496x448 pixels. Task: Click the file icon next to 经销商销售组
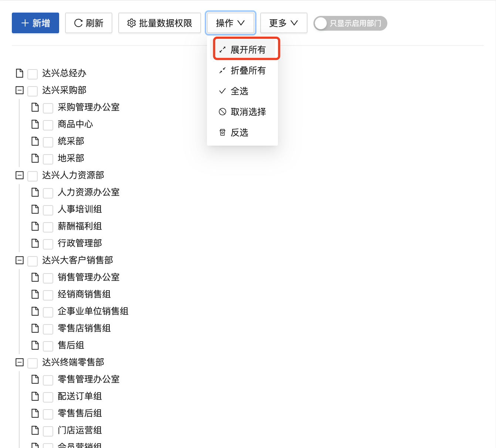[x=35, y=294]
